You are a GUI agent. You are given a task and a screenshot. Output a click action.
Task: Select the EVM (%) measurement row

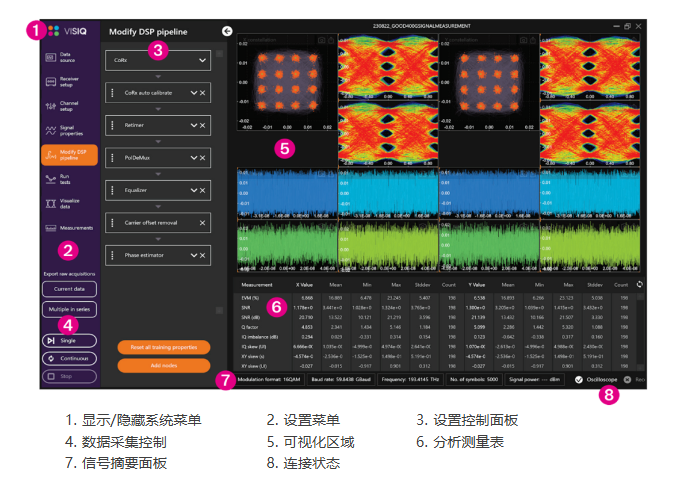(x=437, y=298)
